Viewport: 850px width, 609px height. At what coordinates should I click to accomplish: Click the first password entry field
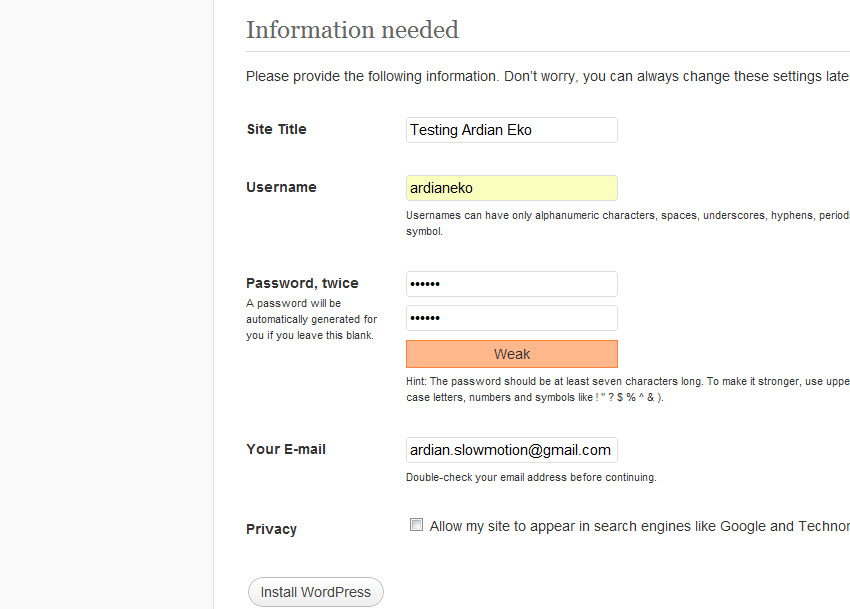point(511,284)
